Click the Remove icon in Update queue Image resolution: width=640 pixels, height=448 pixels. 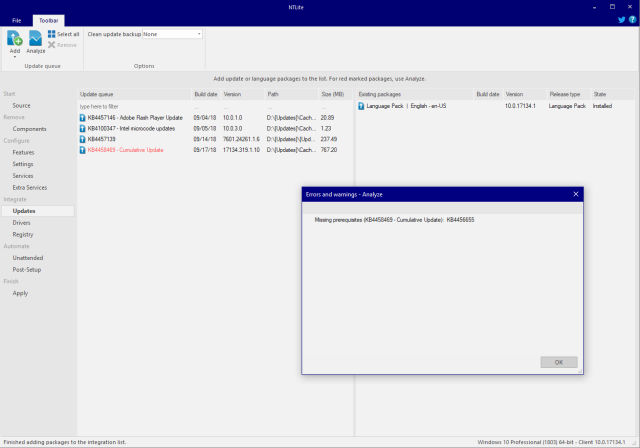coord(62,45)
